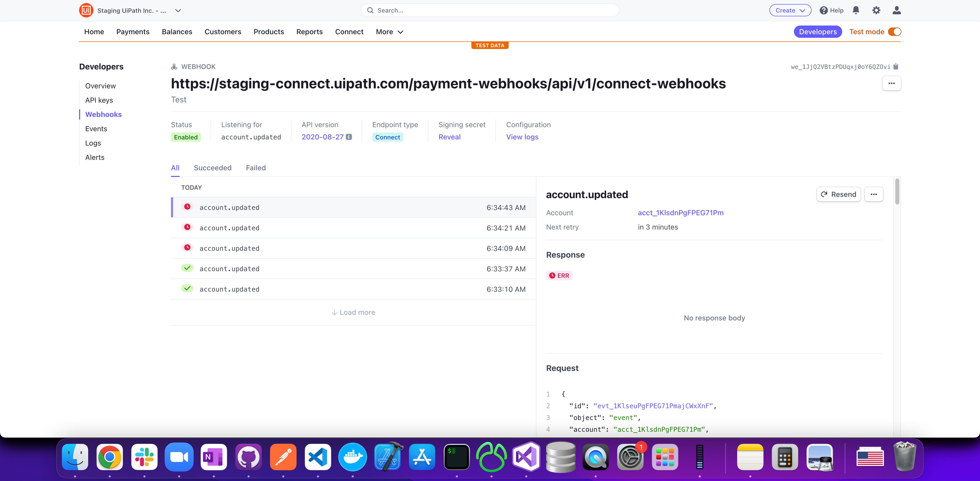980x481 pixels.
Task: Click the Connect endpoint type badge
Action: click(387, 137)
